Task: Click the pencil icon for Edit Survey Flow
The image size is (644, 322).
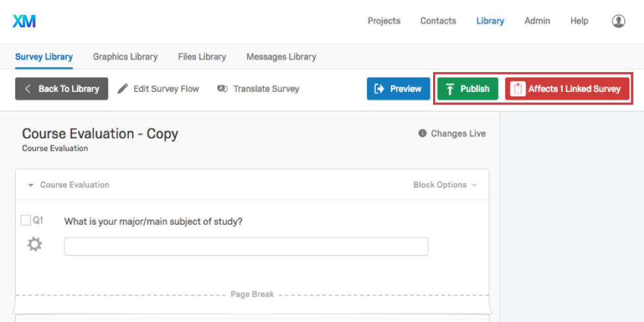Action: (123, 89)
